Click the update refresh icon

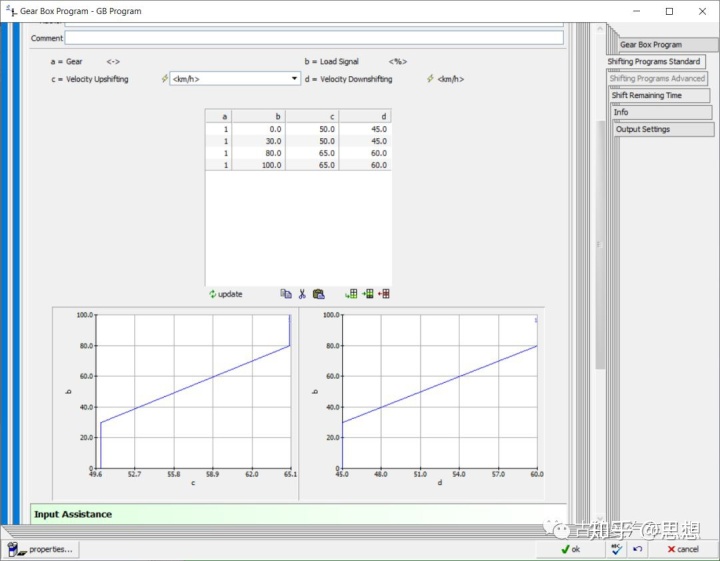213,294
